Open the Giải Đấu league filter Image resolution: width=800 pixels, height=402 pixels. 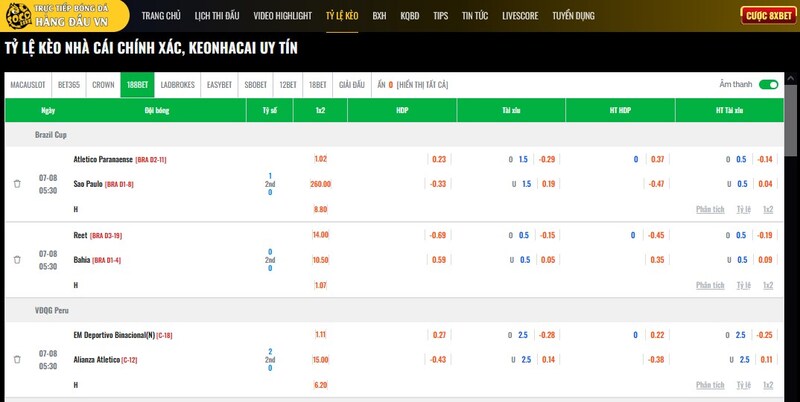tap(352, 85)
